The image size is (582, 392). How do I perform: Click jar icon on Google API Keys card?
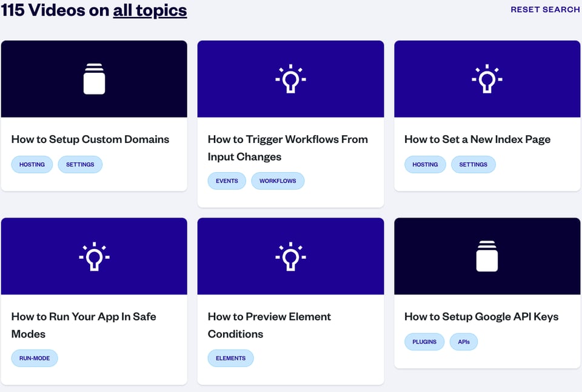487,256
